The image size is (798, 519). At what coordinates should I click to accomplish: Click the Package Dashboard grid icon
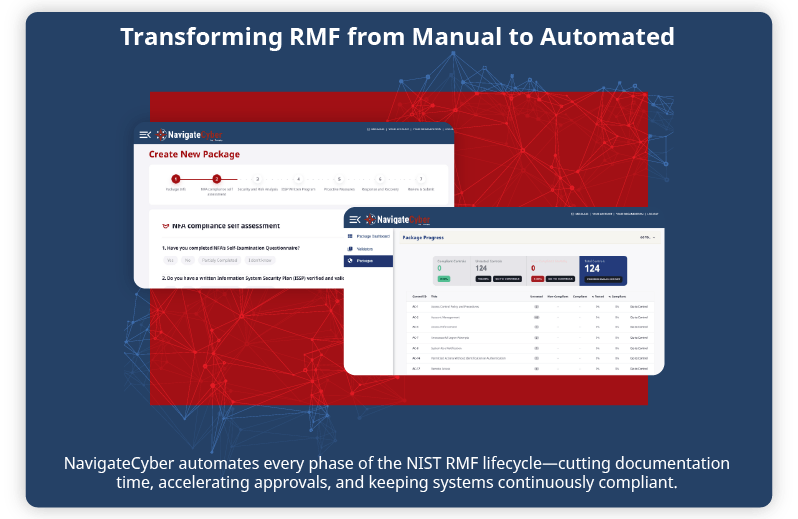coord(351,236)
